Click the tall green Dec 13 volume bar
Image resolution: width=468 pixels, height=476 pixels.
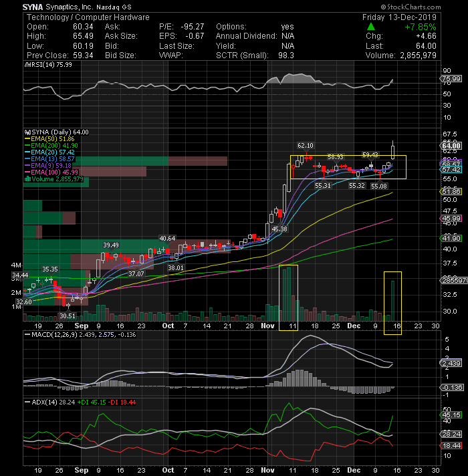pyautogui.click(x=392, y=301)
